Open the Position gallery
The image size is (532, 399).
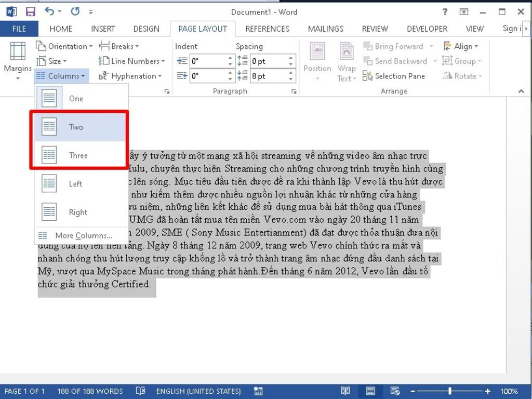point(317,62)
